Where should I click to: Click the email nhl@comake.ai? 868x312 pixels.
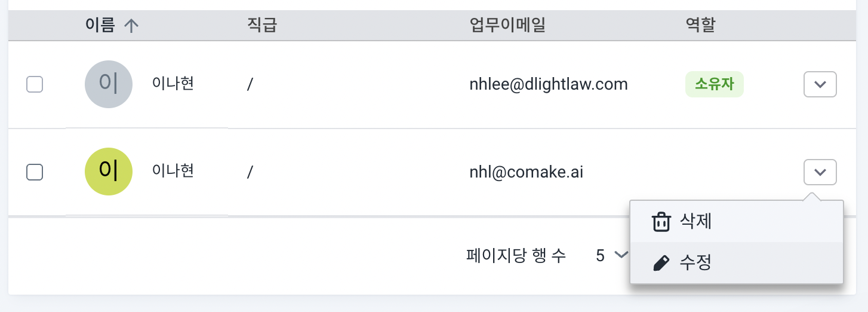coord(526,172)
